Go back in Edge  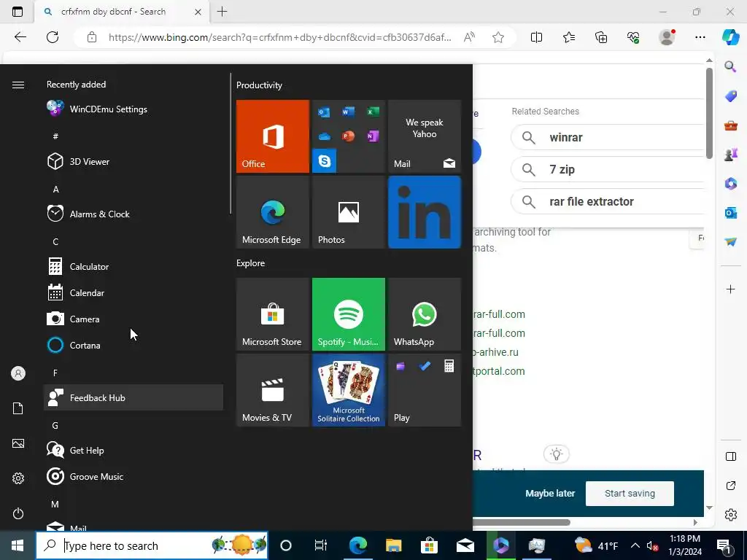pos(20,37)
